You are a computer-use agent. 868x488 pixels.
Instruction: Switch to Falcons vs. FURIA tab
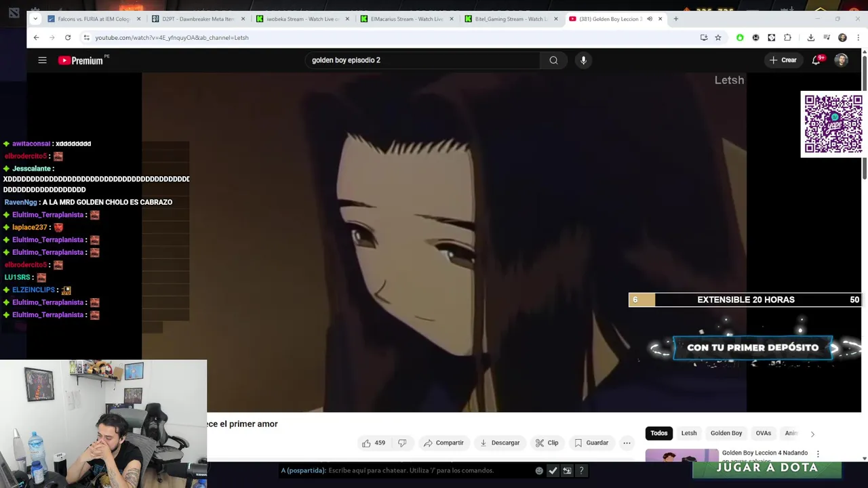pyautogui.click(x=94, y=19)
